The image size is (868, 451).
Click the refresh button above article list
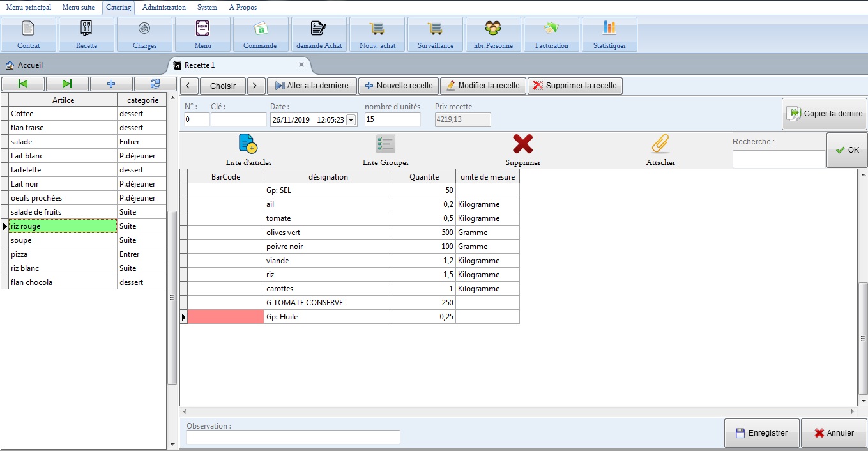pos(155,84)
